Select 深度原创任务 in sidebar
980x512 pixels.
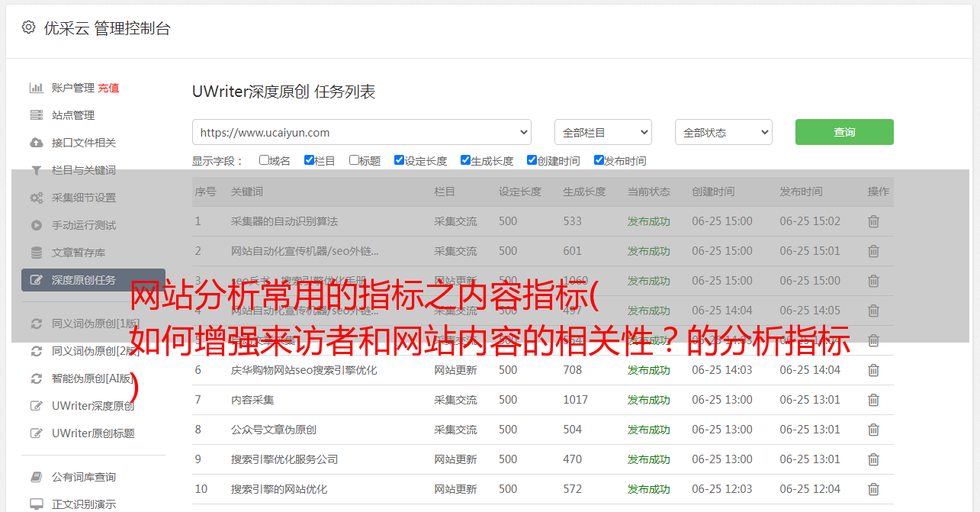[93, 280]
